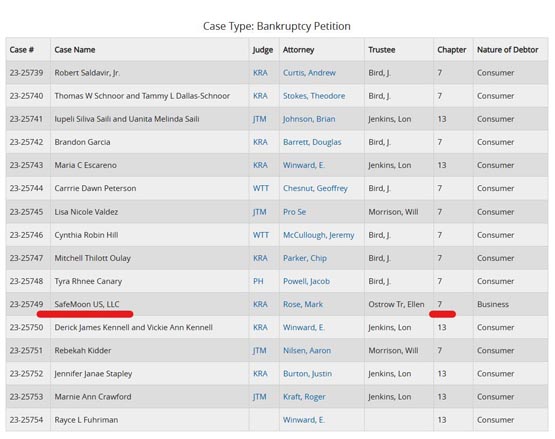
Task: Open attorney link Johnson, Brian
Action: coord(309,119)
